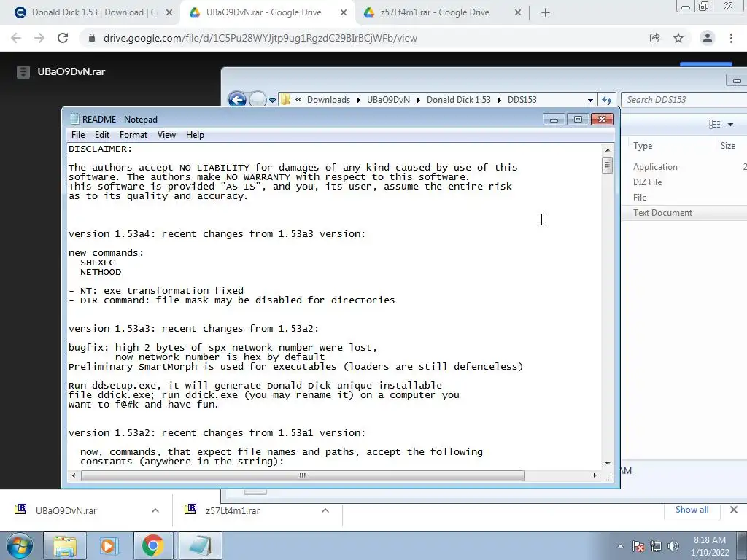This screenshot has width=747, height=560.
Task: Reload the Google Drive page
Action: point(63,38)
